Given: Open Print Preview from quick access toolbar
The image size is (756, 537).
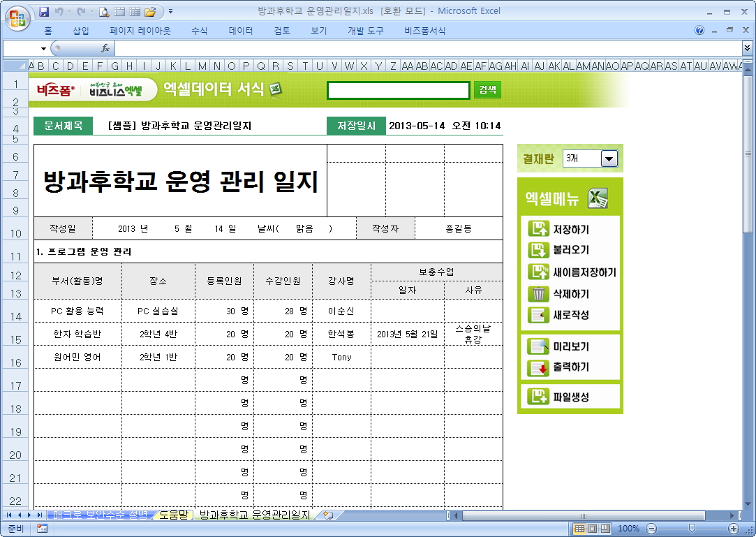Looking at the screenshot, I should pyautogui.click(x=104, y=12).
